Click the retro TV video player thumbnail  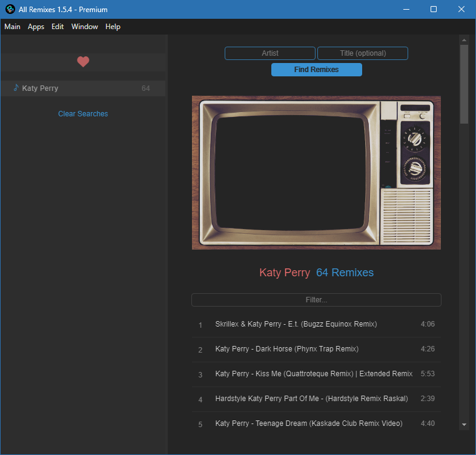coord(316,173)
